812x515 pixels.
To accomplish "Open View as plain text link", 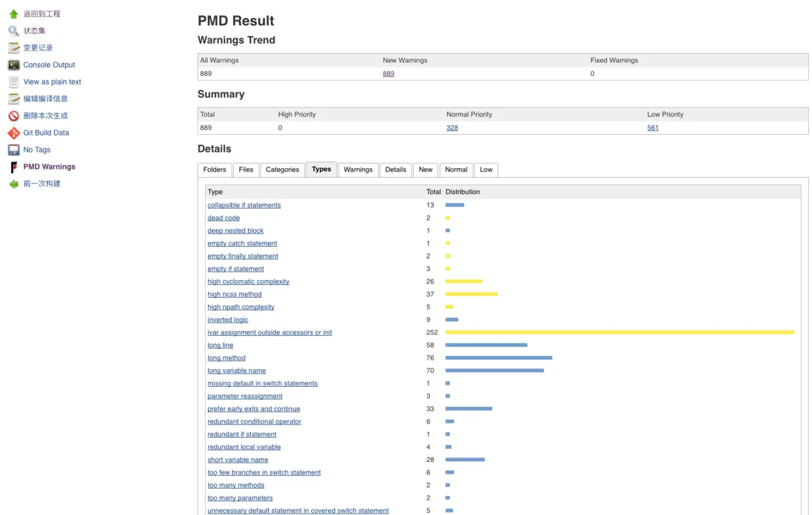I will click(x=52, y=82).
